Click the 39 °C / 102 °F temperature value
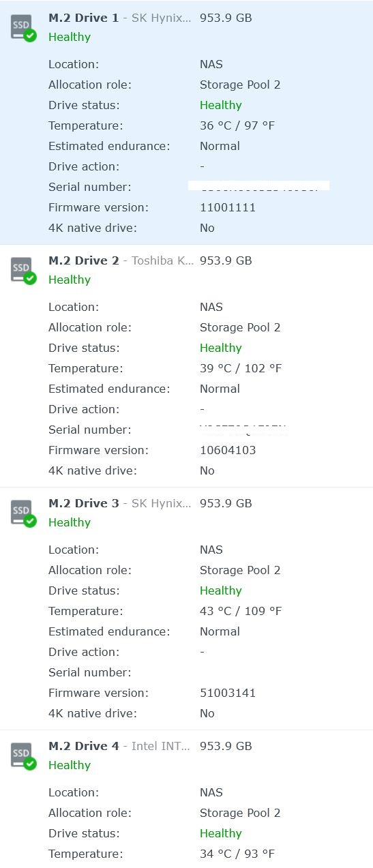The image size is (373, 868). click(241, 368)
